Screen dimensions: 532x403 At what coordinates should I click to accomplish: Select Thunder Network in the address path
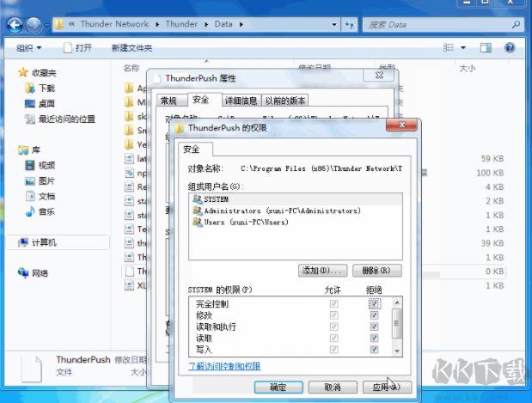coord(114,24)
